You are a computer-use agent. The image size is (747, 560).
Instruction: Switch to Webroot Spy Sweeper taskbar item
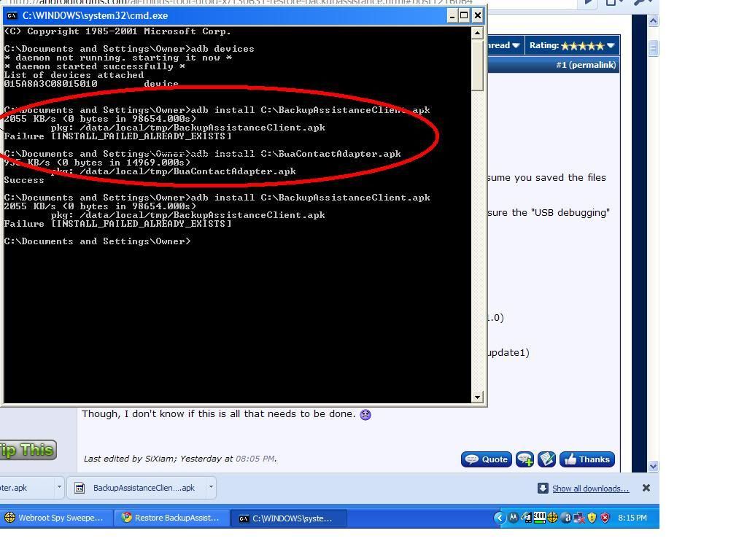tap(54, 518)
